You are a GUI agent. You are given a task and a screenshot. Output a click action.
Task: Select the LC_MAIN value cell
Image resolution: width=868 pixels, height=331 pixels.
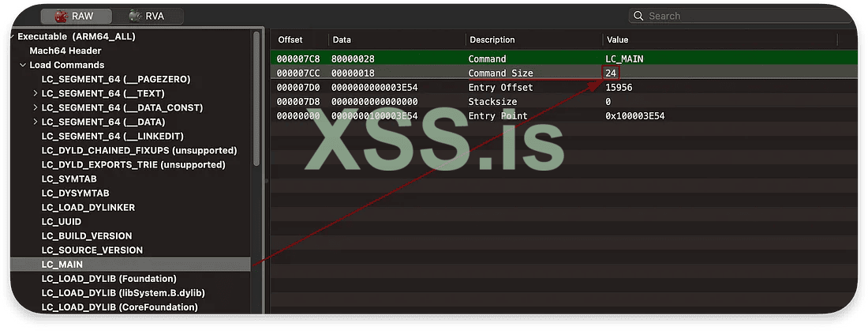click(x=624, y=58)
